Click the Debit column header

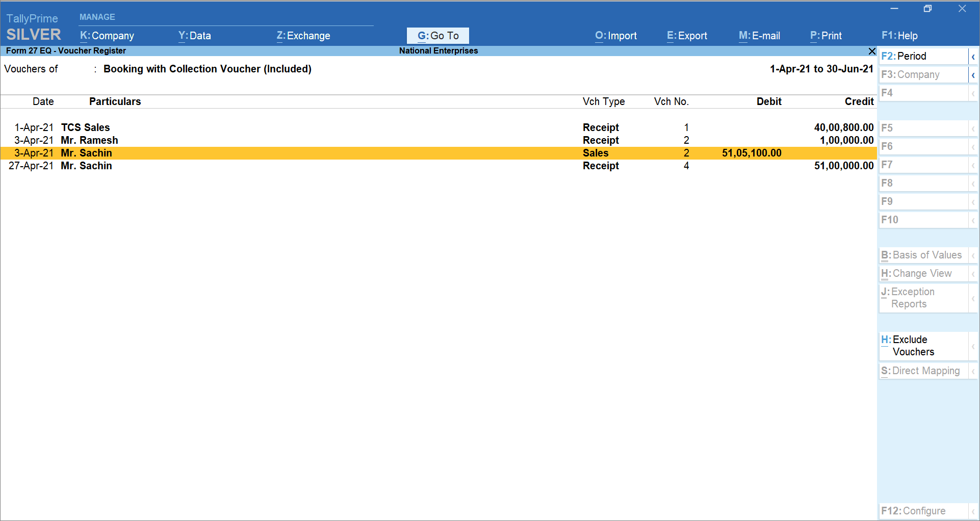[769, 101]
